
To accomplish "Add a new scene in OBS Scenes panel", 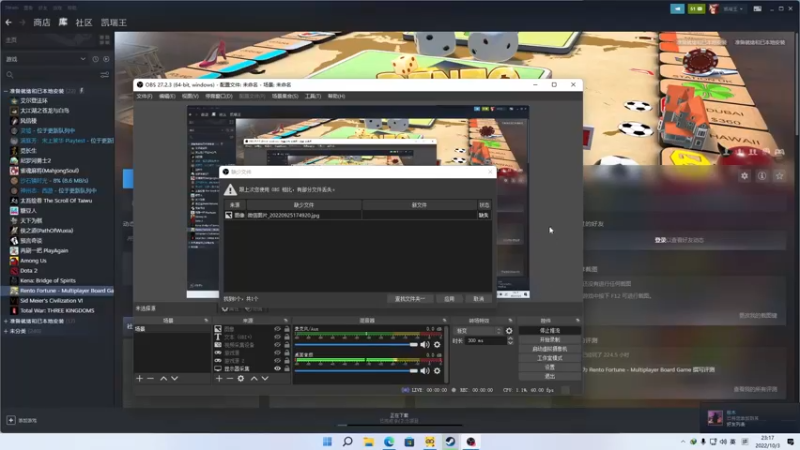I will pos(139,379).
